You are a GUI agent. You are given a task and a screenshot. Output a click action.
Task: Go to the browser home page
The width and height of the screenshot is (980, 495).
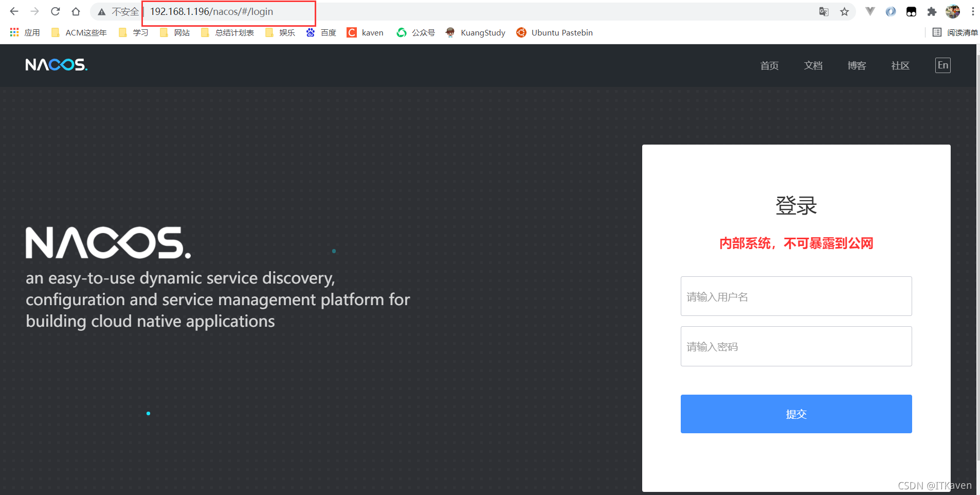coord(76,11)
